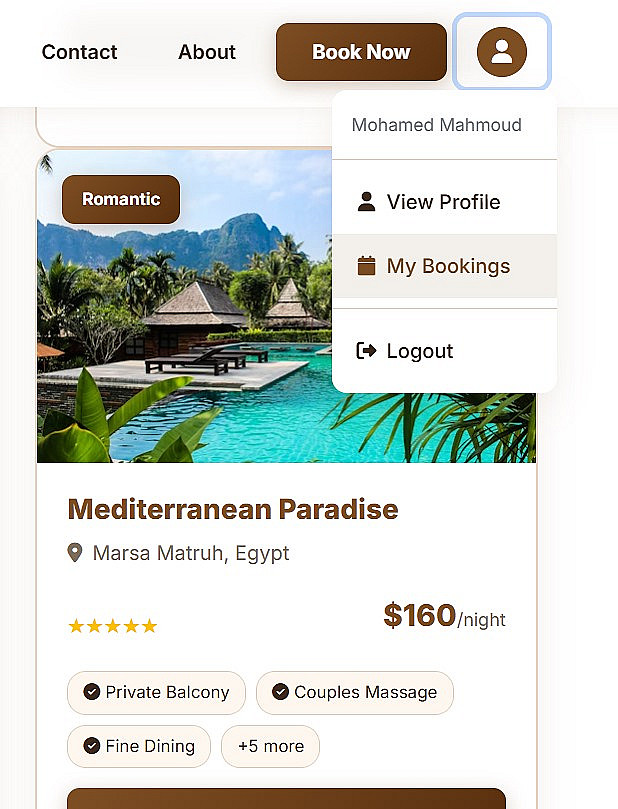Click the Fine Dining checkmark icon
618x809 pixels.
92,746
